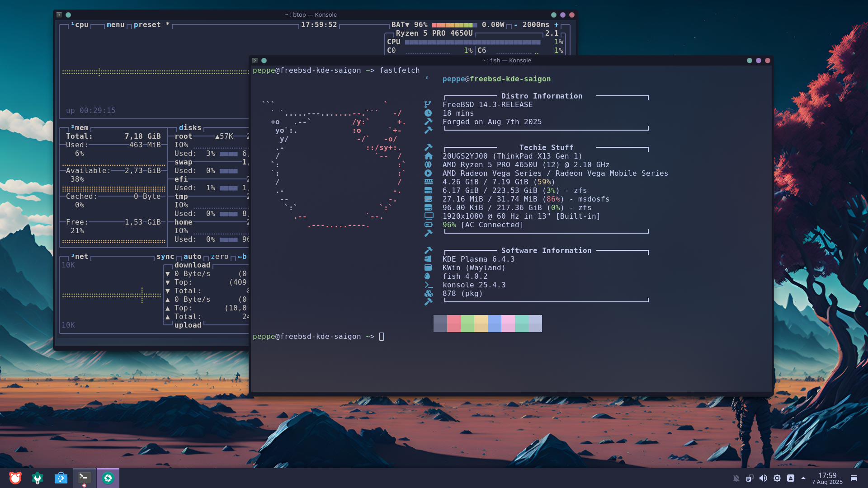Click the droplet icon beside fish 4.0.2
Image resolution: width=868 pixels, height=488 pixels.
(x=427, y=276)
